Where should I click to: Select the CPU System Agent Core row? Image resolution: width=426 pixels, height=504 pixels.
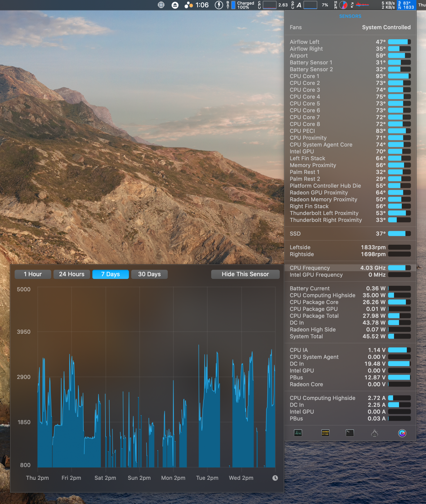[x=350, y=145]
